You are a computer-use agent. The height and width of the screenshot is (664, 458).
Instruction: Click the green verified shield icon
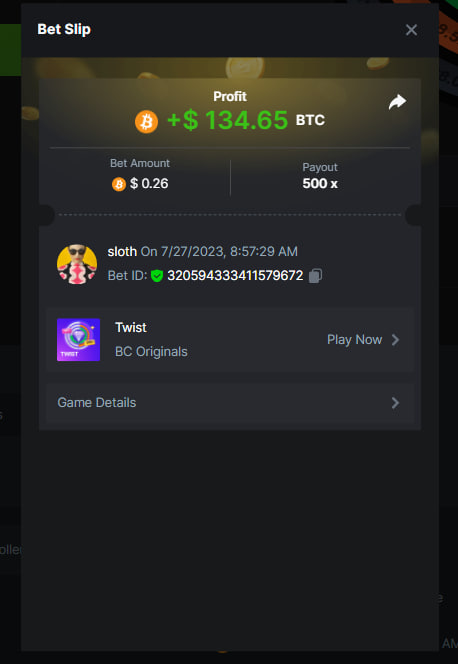point(157,276)
